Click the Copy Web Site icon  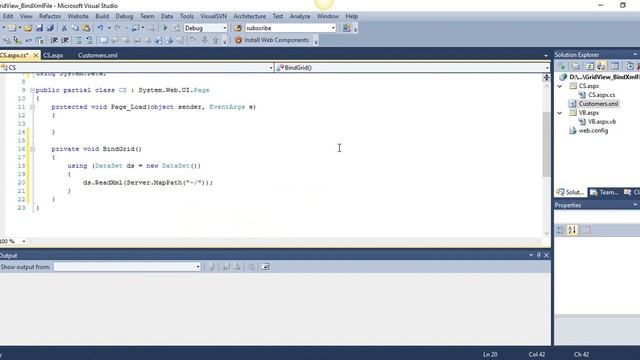point(629,66)
